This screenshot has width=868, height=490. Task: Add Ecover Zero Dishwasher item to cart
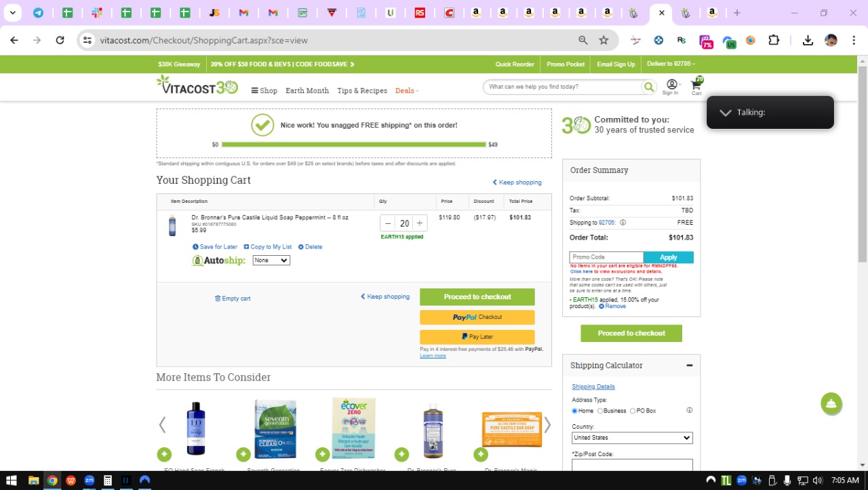[x=323, y=454]
